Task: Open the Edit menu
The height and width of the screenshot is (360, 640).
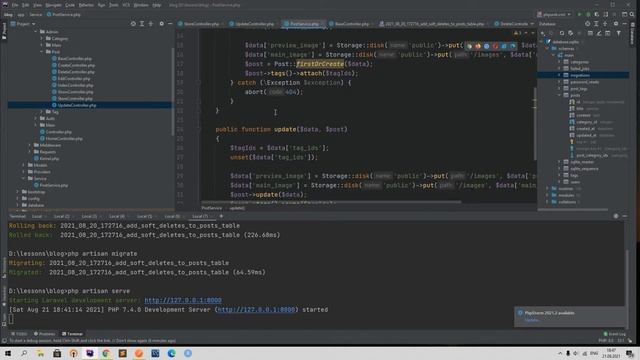Action: (x=25, y=5)
